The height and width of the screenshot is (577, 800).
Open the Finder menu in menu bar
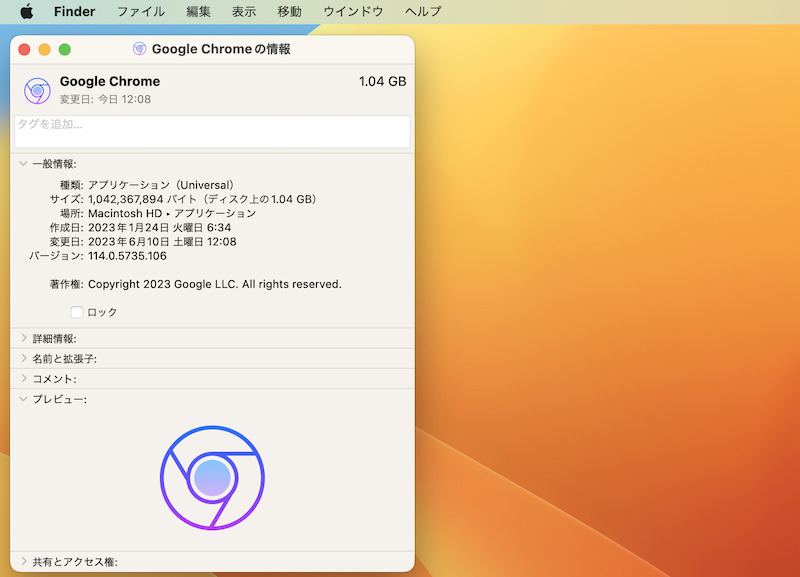(74, 12)
